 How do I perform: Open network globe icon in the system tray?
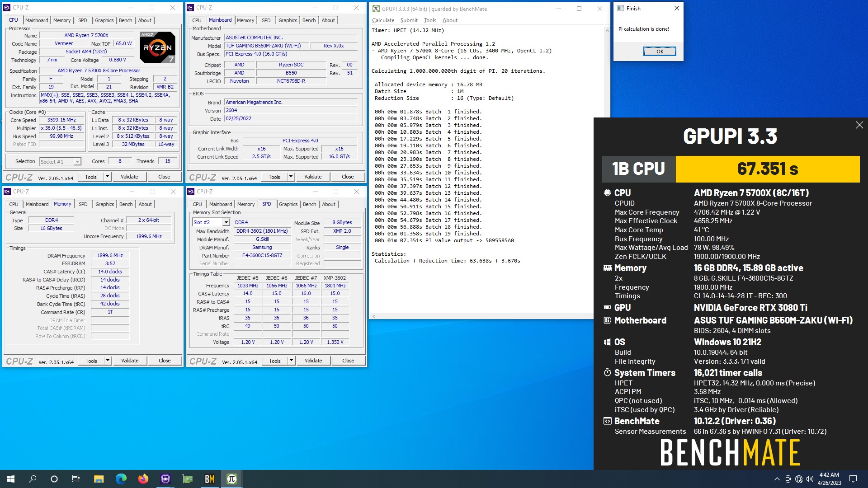(x=798, y=479)
